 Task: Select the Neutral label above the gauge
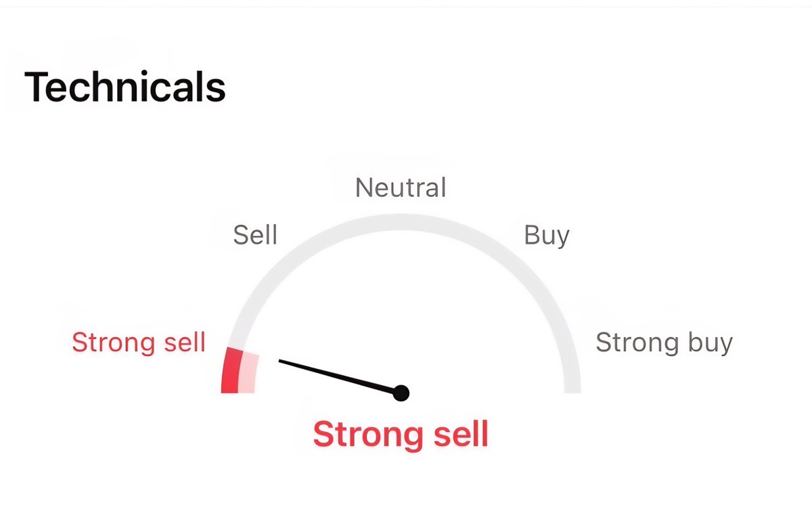[x=401, y=187]
